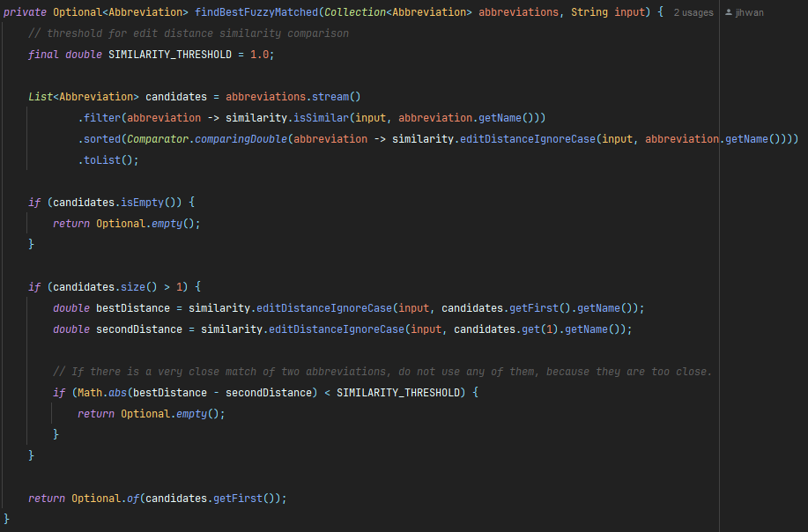Click the 'secondDistance' variable declaration

point(139,329)
